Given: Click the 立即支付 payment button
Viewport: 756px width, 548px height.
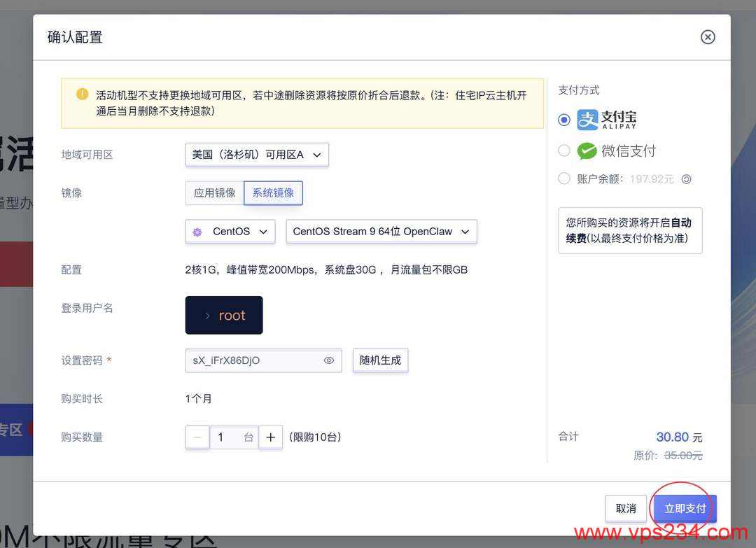Looking at the screenshot, I should click(x=684, y=508).
